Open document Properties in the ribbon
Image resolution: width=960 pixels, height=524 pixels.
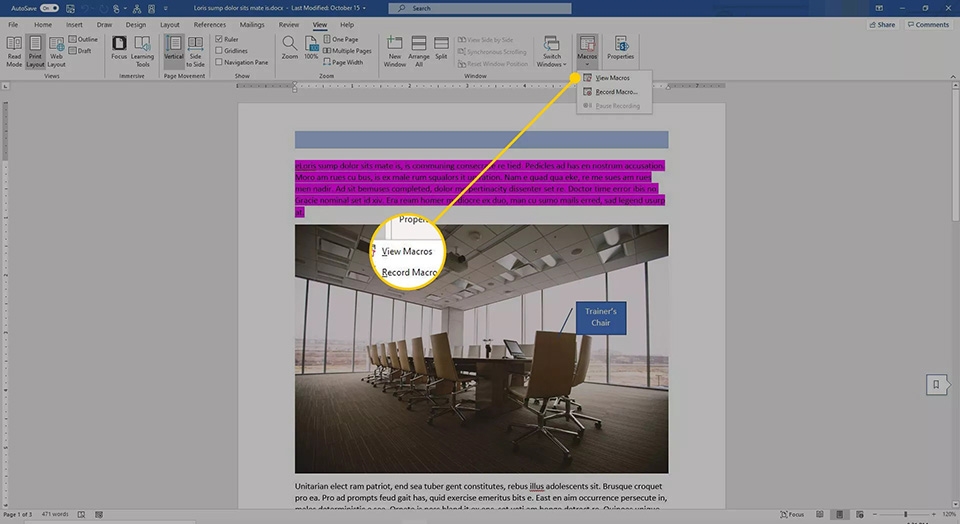click(621, 48)
